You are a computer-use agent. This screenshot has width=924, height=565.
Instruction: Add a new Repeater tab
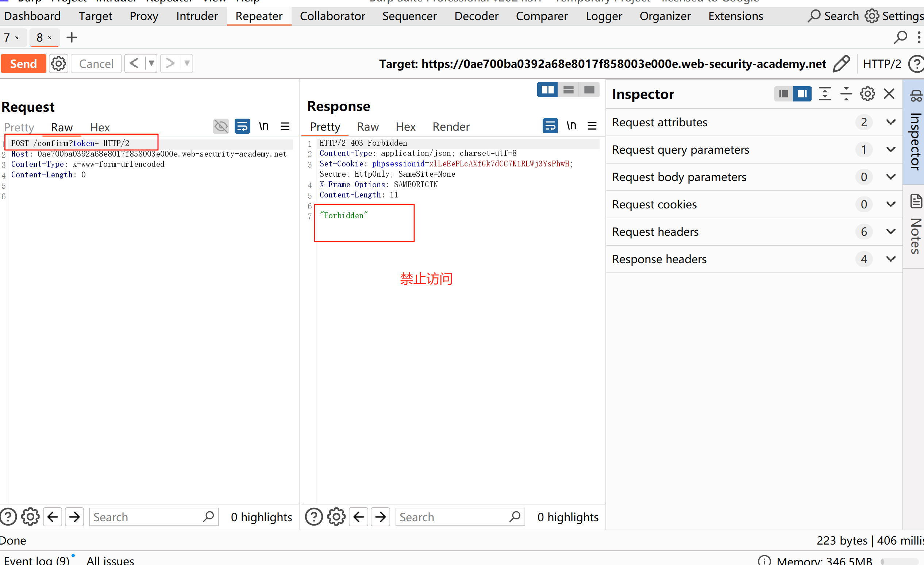pyautogui.click(x=71, y=38)
